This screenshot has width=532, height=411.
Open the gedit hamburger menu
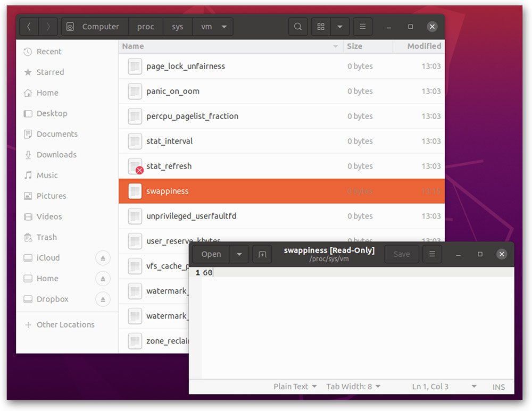432,254
